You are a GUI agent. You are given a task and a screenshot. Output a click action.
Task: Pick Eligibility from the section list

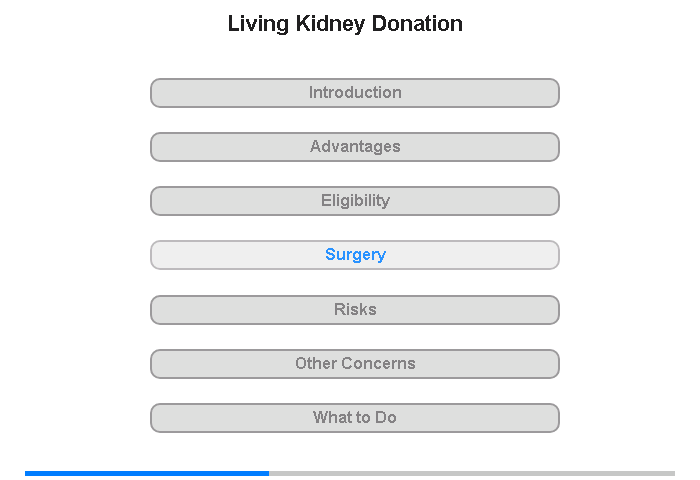click(355, 201)
